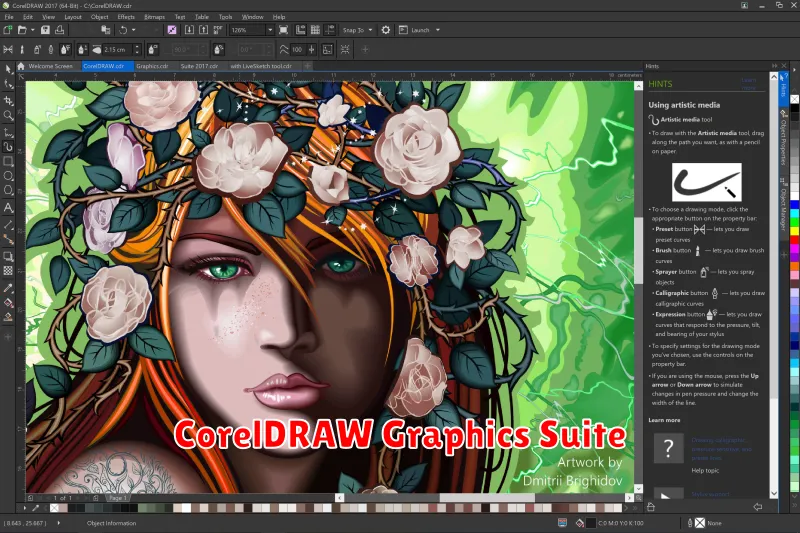Expand the Launch dropdown
This screenshot has width=800, height=533.
click(438, 30)
